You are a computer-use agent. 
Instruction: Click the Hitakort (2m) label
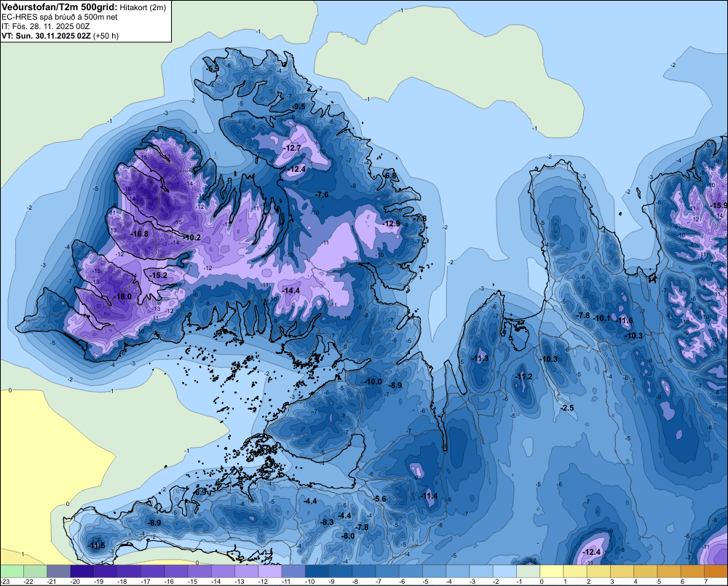(143, 7)
